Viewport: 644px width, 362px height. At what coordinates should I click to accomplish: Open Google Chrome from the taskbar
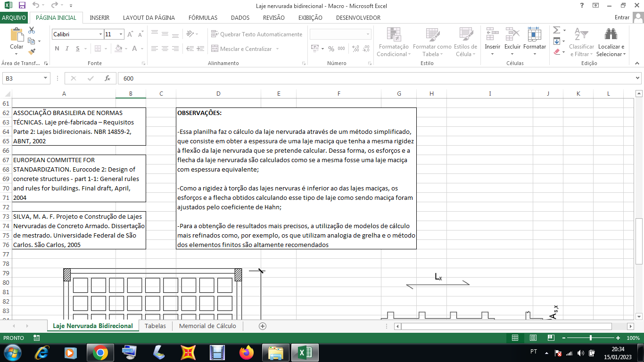click(100, 352)
